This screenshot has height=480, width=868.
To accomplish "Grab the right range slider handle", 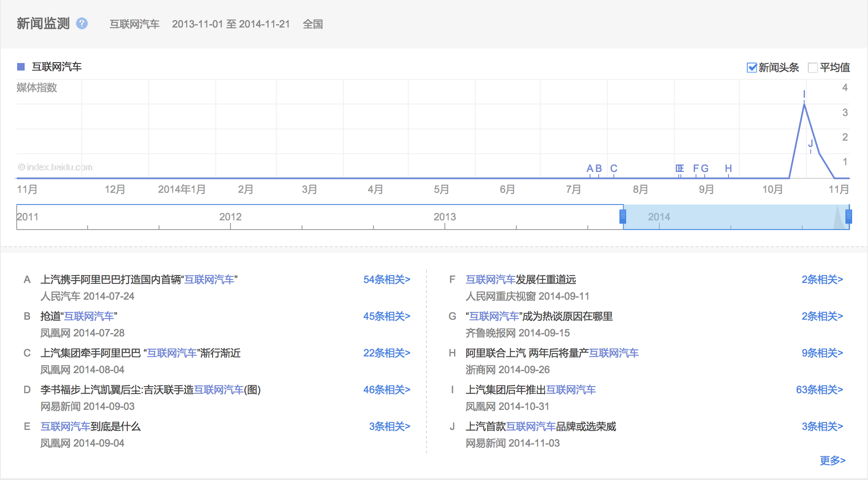I will [x=848, y=217].
